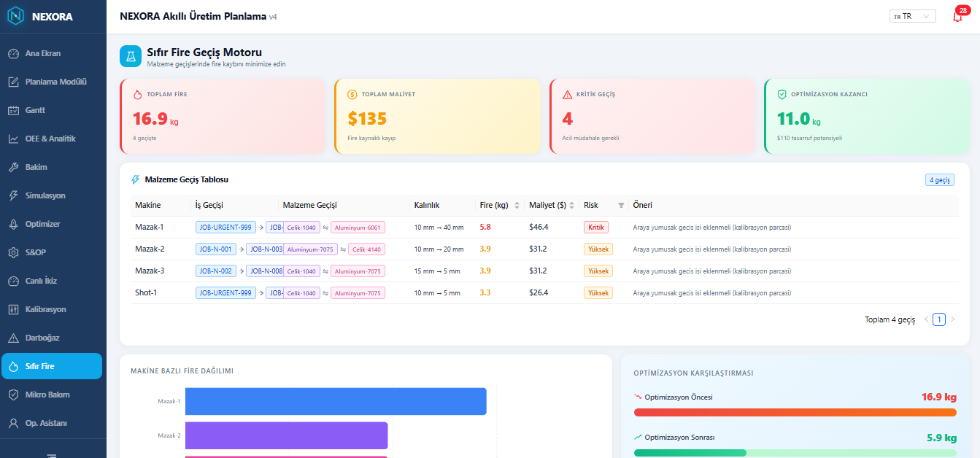Click the Mazak-1 blue chart bar
This screenshot has width=980, height=458.
point(336,401)
